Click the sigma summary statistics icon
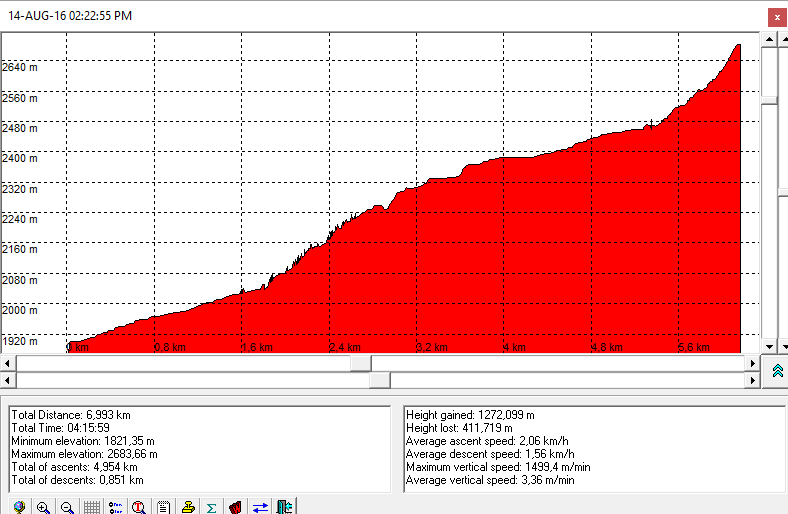This screenshot has height=514, width=788. (211, 507)
